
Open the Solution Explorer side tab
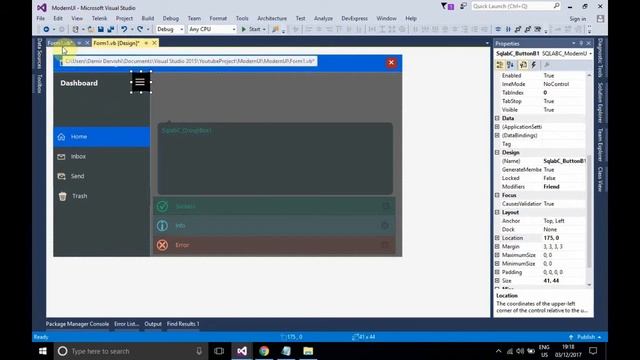coord(600,102)
